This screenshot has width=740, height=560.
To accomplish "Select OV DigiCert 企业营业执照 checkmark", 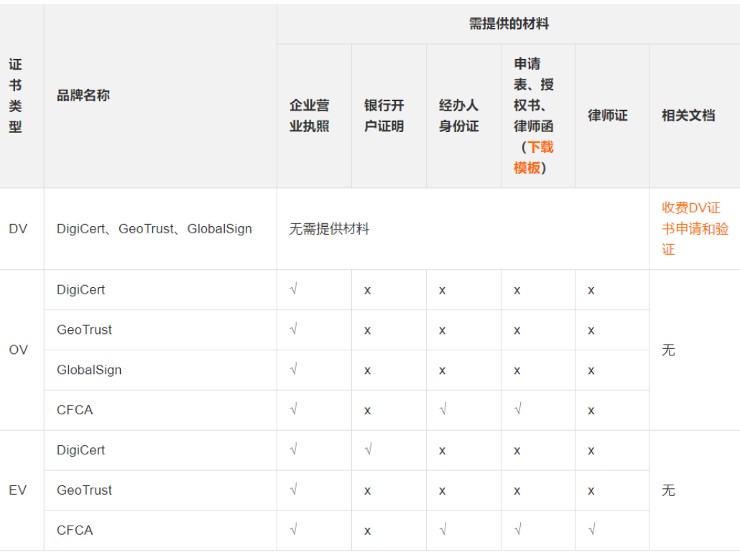I will pyautogui.click(x=294, y=289).
